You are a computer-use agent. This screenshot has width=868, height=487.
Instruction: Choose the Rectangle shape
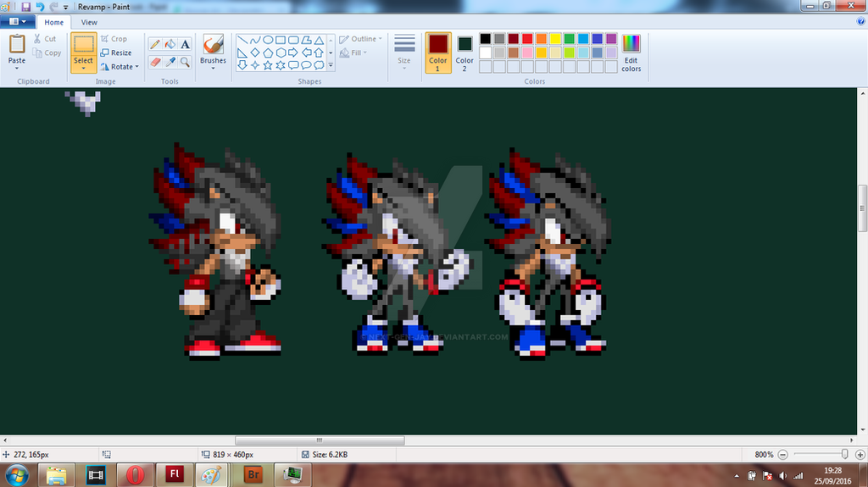tap(280, 40)
